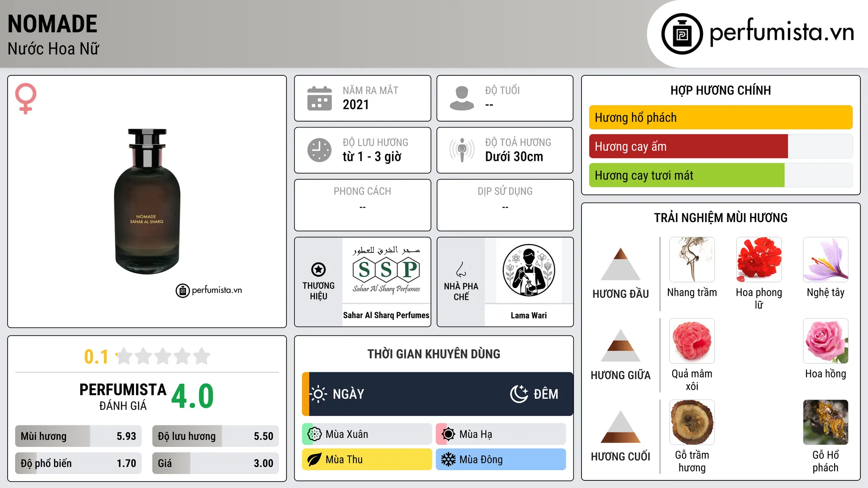Click the Hợp hương chính heading
Screen dimensions: 868x488
721,90
